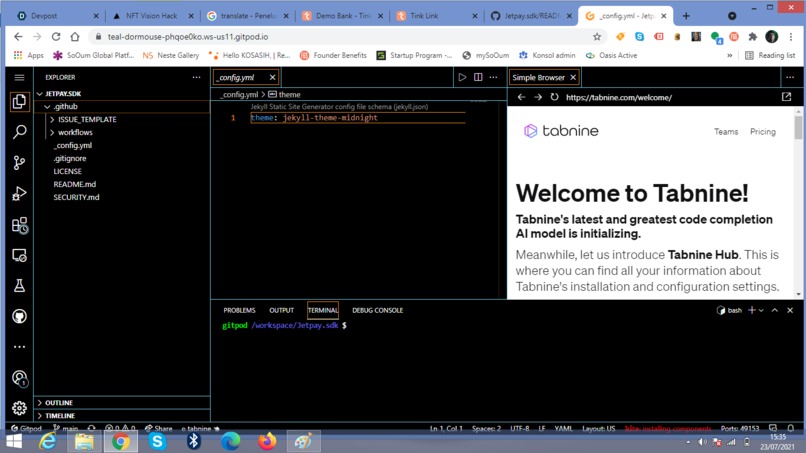Open the Remote Explorer view icon
806x453 pixels.
(x=19, y=256)
